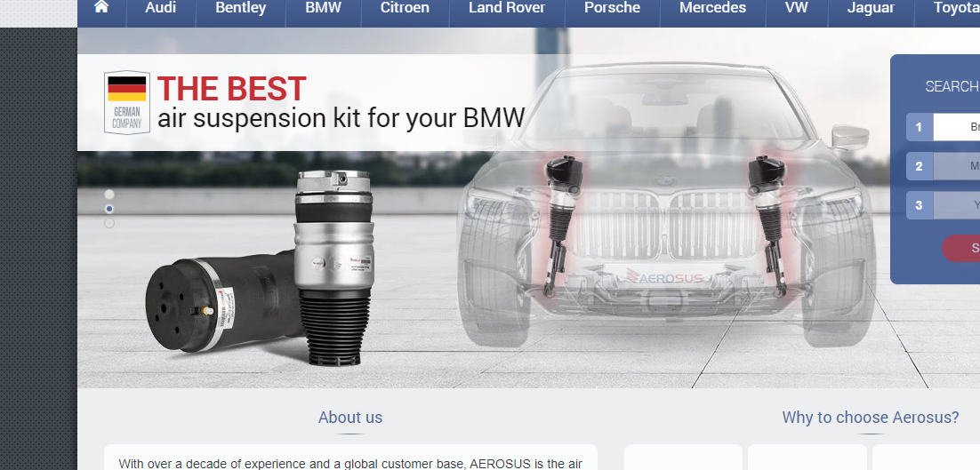Click 'air suspension kit for your BMW' text
This screenshot has height=470, width=980.
tap(341, 118)
